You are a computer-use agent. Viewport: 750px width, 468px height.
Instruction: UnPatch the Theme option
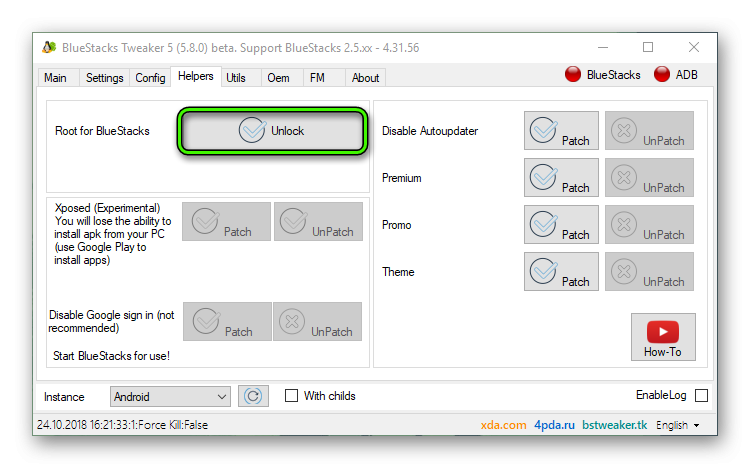[649, 271]
